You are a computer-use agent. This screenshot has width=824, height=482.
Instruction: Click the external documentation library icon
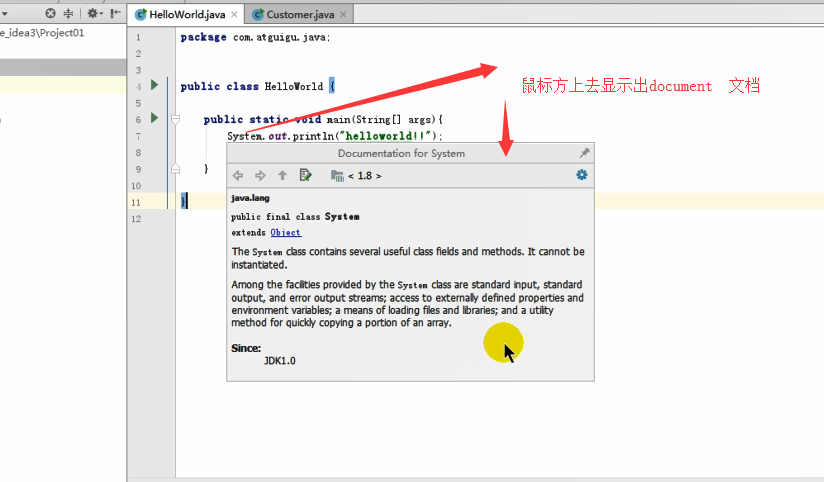(337, 176)
